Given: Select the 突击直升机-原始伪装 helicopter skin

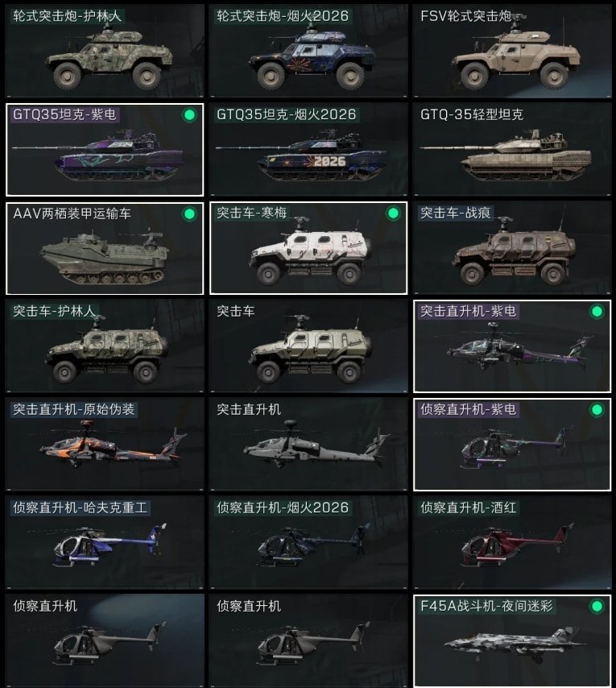Looking at the screenshot, I should (105, 445).
